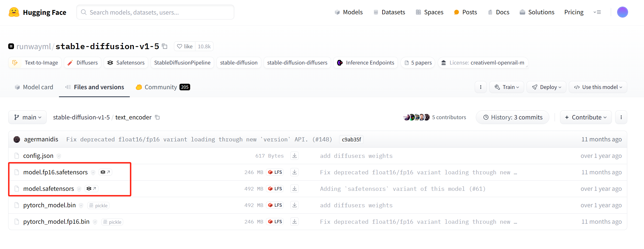This screenshot has width=644, height=249.
Task: Download config.json file
Action: pos(294,156)
